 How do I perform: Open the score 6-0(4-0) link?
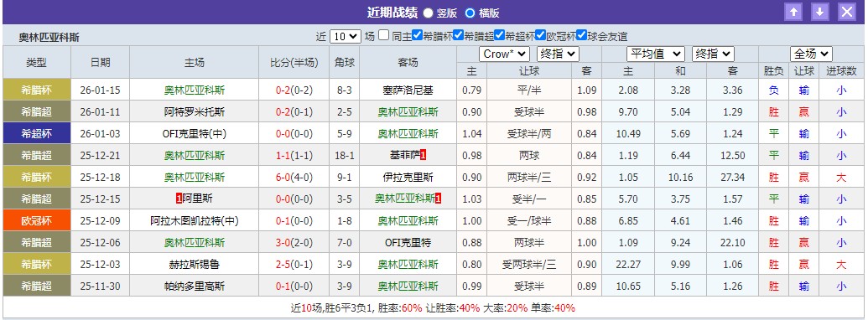pyautogui.click(x=294, y=178)
